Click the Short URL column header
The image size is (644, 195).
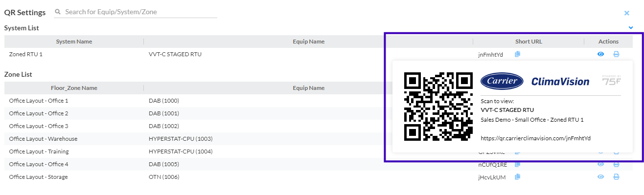(529, 42)
